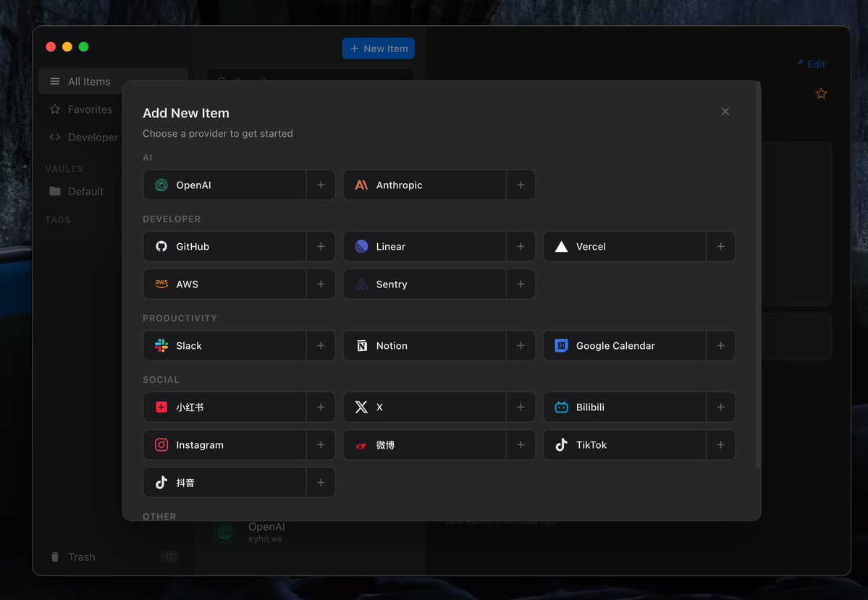Choose the Google Calendar provider

(x=625, y=345)
